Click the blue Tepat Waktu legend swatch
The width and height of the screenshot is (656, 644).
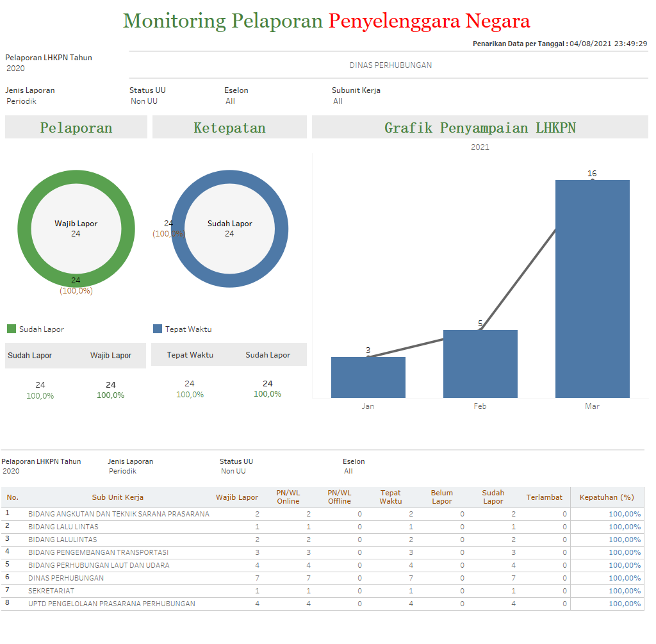pos(158,329)
